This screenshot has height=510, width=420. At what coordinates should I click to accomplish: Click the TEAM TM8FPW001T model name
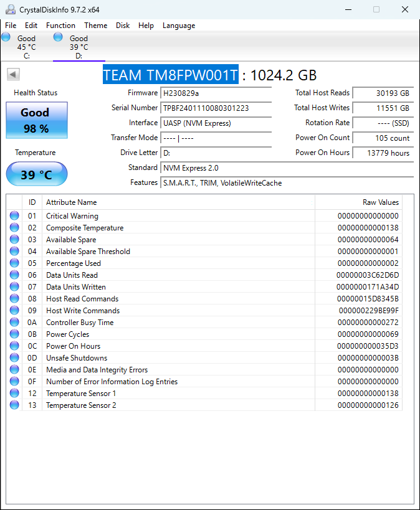pos(171,75)
